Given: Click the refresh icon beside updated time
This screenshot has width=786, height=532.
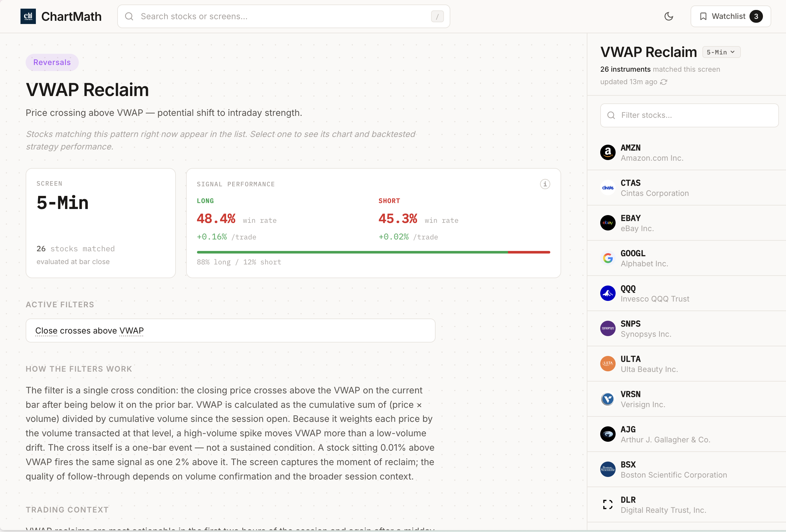Looking at the screenshot, I should pos(664,82).
